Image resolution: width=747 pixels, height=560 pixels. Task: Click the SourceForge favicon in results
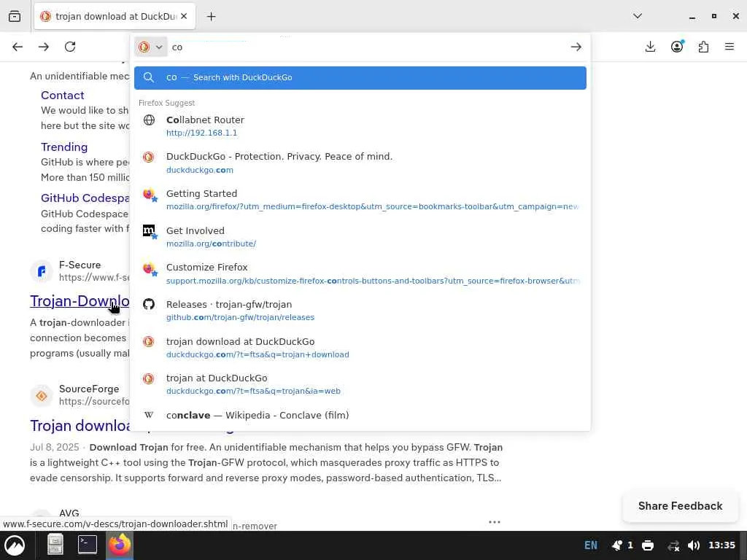(x=42, y=396)
